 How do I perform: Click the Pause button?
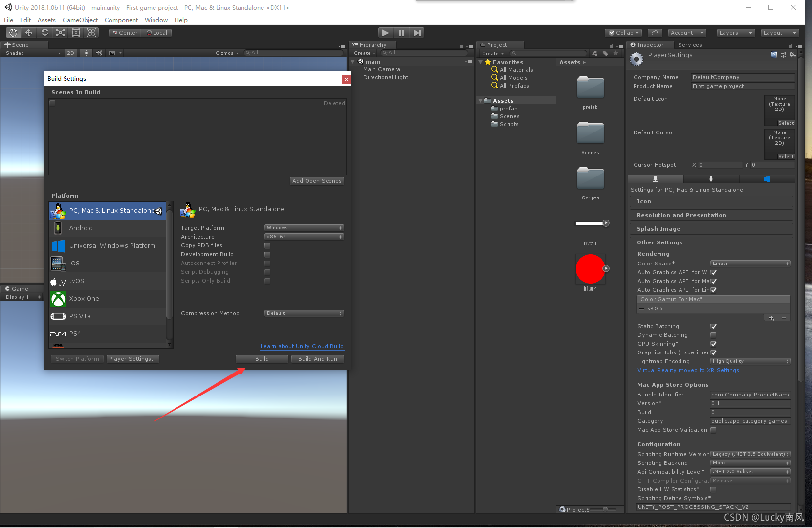(401, 33)
